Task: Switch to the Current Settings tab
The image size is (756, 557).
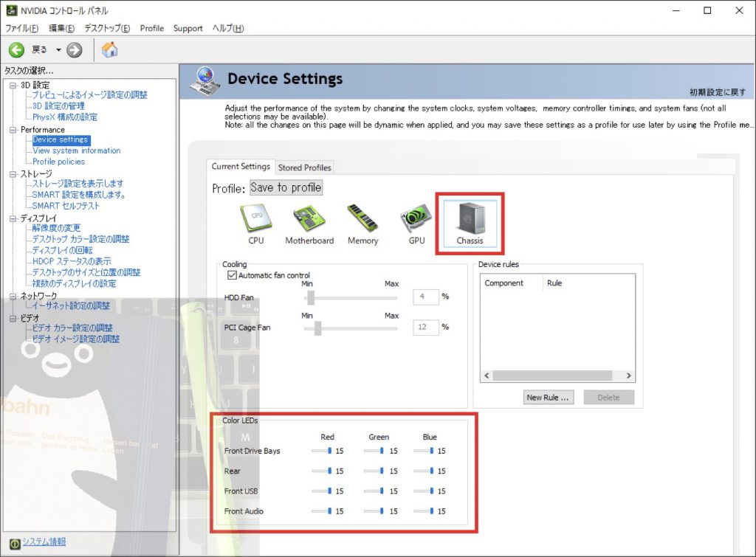Action: point(241,166)
